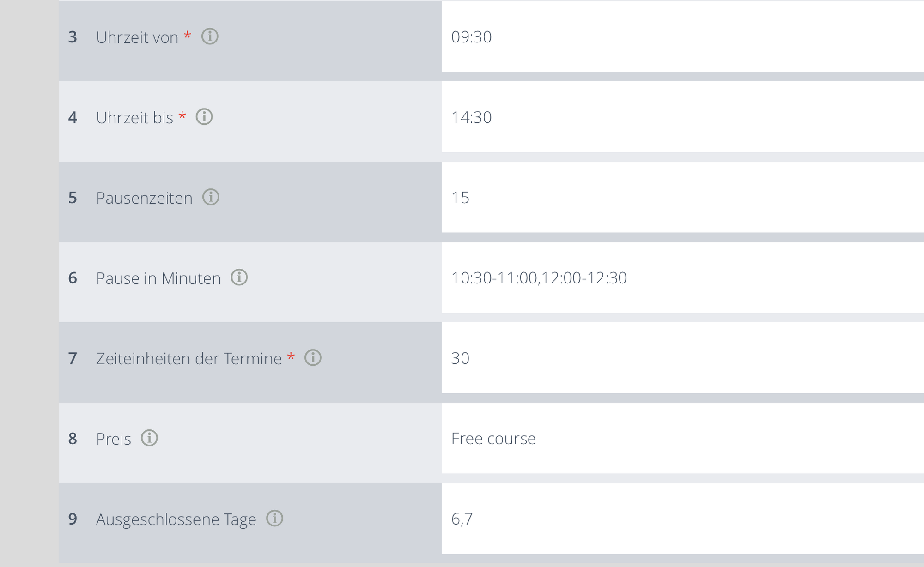
Task: Select the Preis label text
Action: (x=114, y=439)
